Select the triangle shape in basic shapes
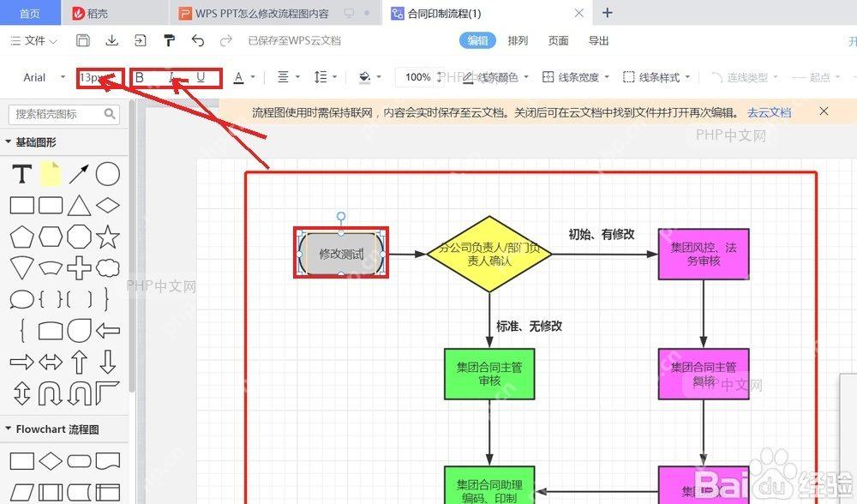The width and height of the screenshot is (857, 504). 79,206
